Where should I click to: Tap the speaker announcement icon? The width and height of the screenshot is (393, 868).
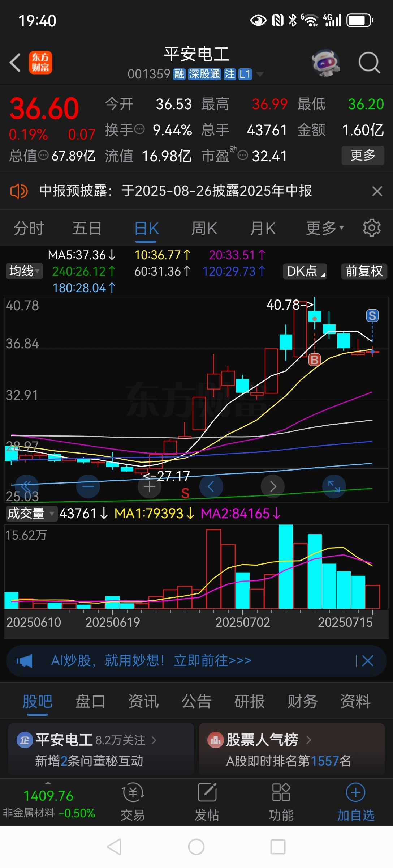[19, 191]
